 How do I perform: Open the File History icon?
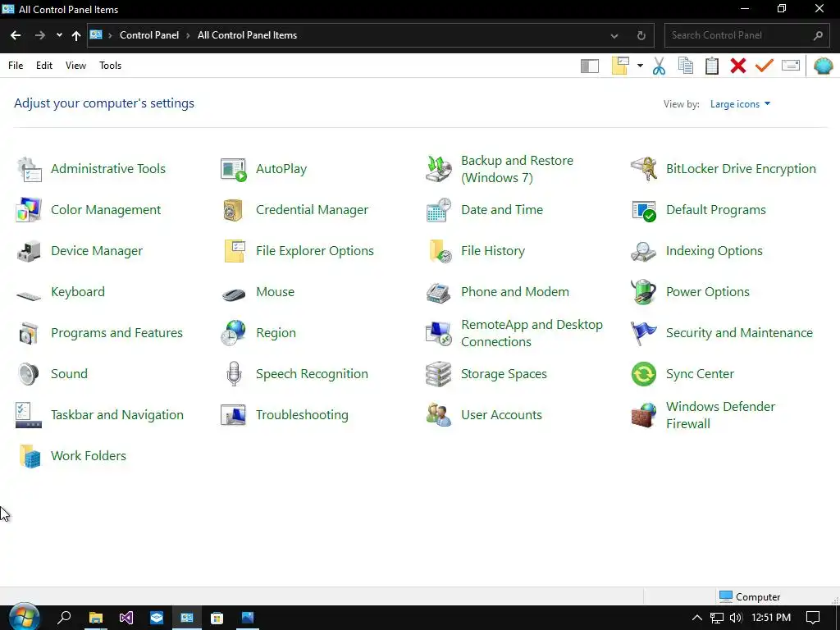coord(439,251)
